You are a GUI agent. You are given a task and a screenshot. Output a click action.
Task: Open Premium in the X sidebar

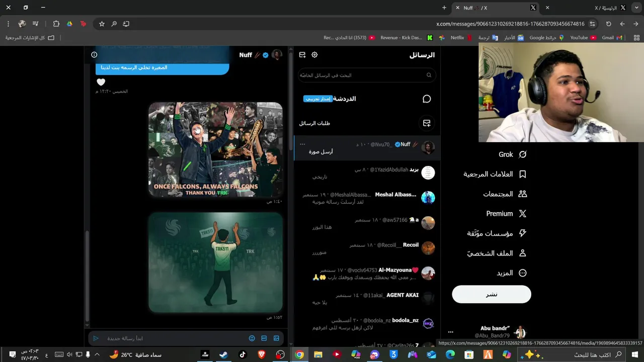[506, 214]
